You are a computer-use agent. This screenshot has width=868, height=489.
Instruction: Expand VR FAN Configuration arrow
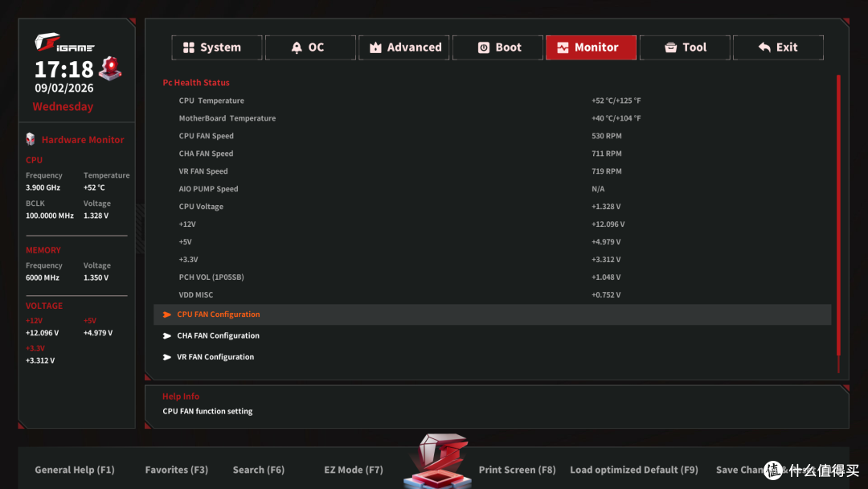tap(166, 357)
